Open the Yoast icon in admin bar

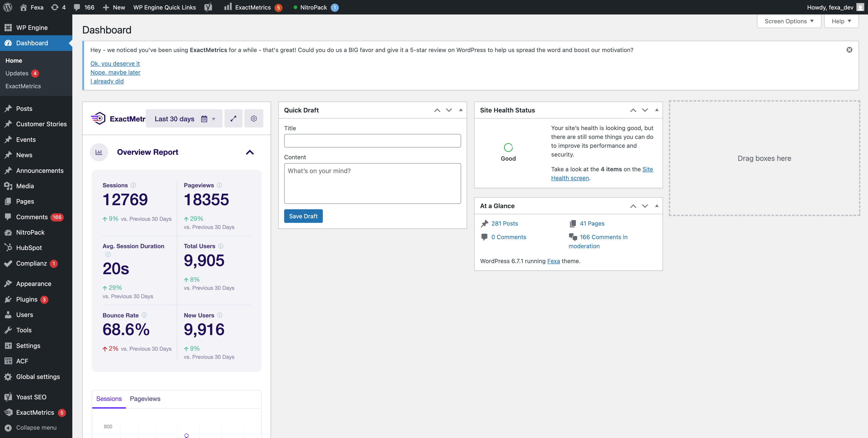[x=208, y=7]
